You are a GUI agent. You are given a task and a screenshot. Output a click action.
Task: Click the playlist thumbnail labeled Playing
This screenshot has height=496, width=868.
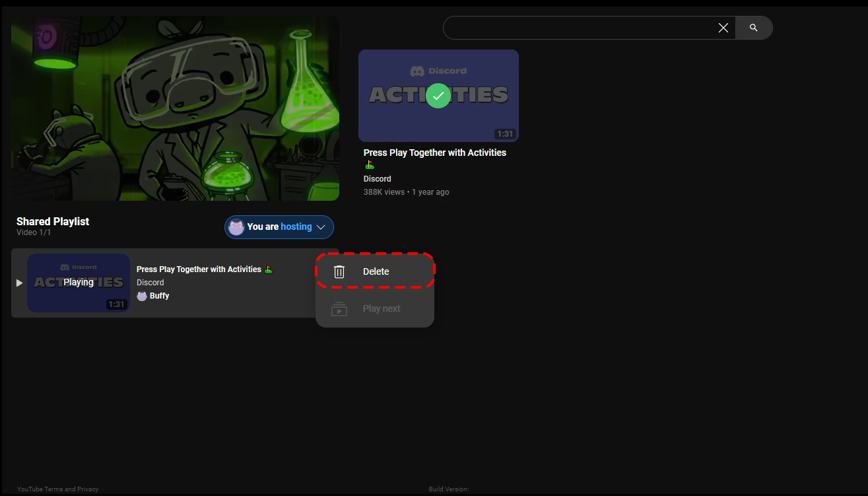(x=79, y=283)
